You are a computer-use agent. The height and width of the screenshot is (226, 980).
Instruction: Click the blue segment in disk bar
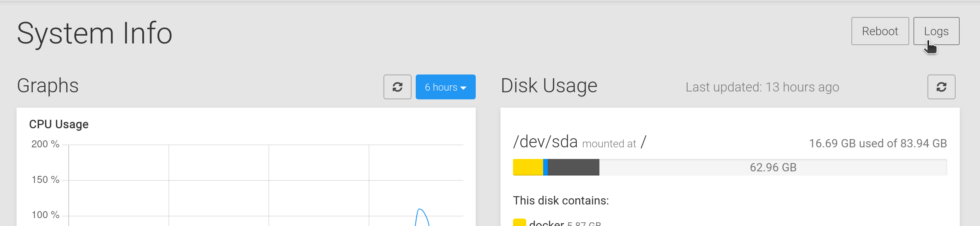pos(546,167)
